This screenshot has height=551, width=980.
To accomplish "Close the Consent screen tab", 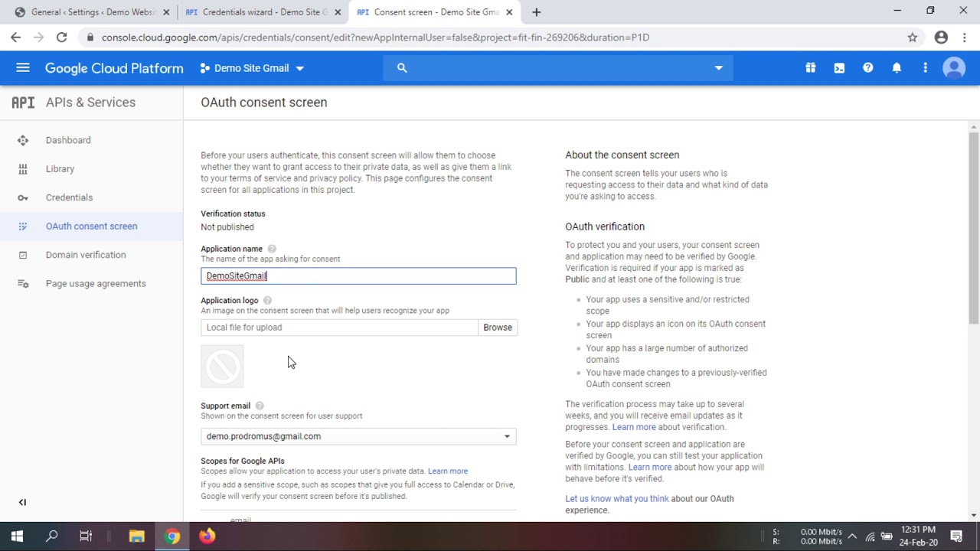I will click(509, 12).
